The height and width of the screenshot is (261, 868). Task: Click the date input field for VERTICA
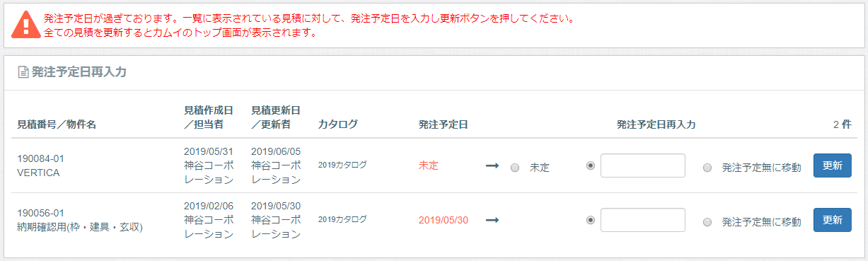click(642, 166)
